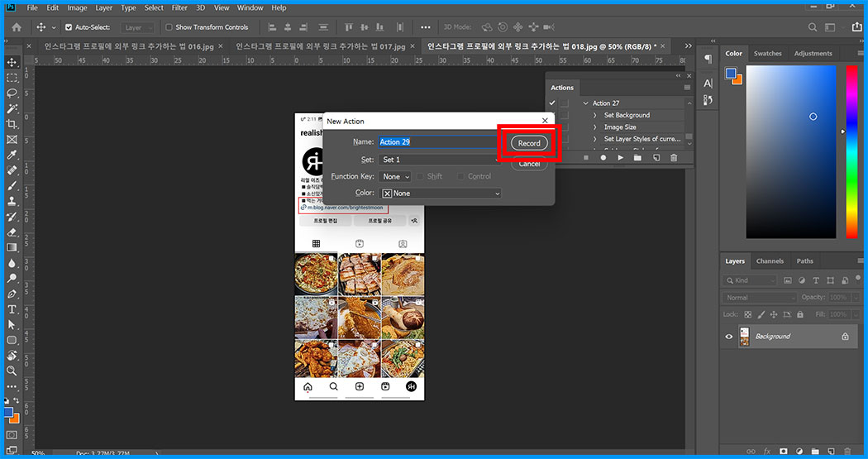Open the Kind filter dropdown in Layers

coord(750,280)
